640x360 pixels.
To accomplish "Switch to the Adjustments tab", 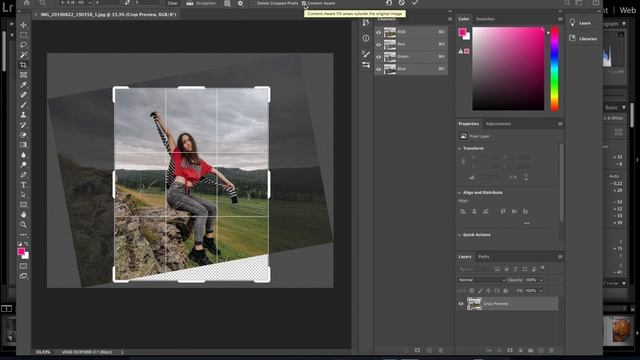I will pyautogui.click(x=498, y=124).
